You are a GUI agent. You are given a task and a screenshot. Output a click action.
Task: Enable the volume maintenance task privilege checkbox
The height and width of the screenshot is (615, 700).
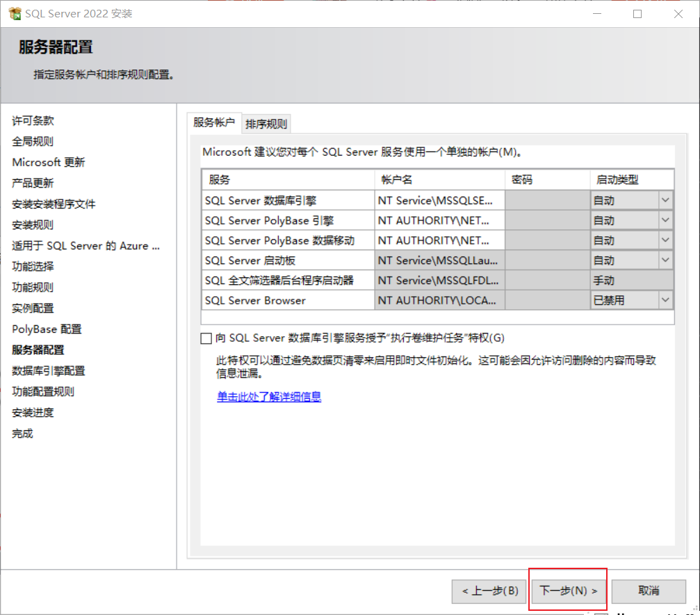pyautogui.click(x=206, y=338)
